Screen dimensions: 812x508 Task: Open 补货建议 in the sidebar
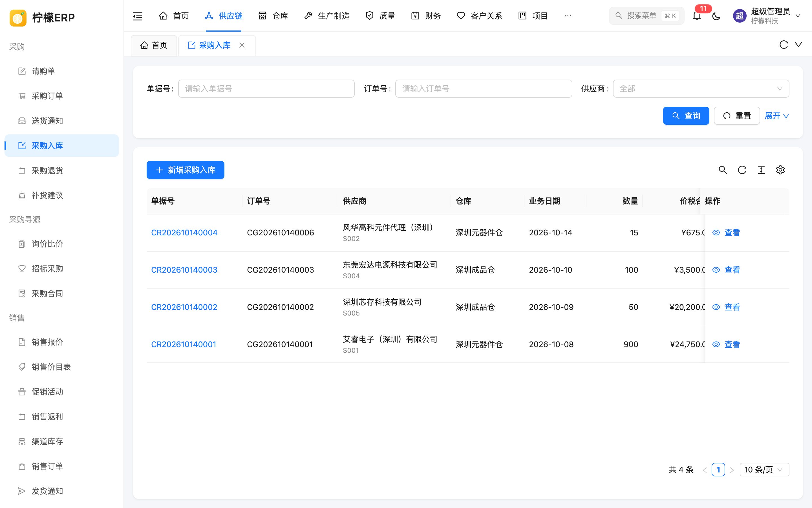[62, 195]
